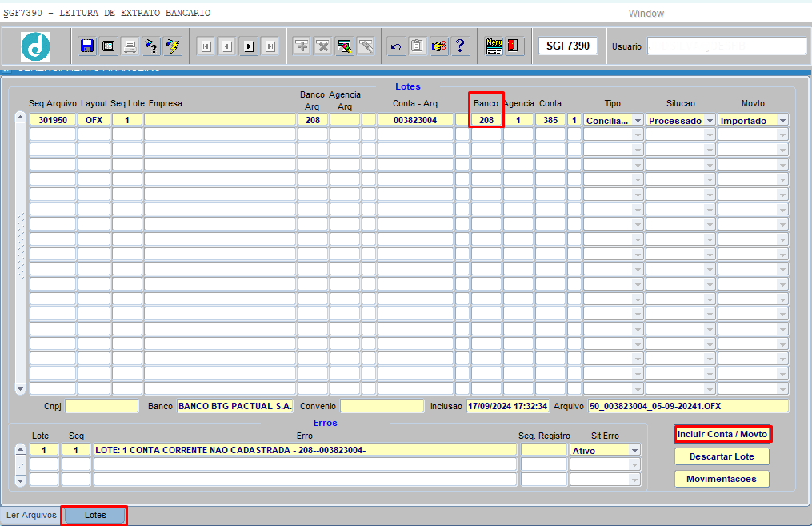The width and height of the screenshot is (812, 526).
Task: Click the error message CONTA CORRENTE NAO CADASTRADA
Action: [305, 450]
